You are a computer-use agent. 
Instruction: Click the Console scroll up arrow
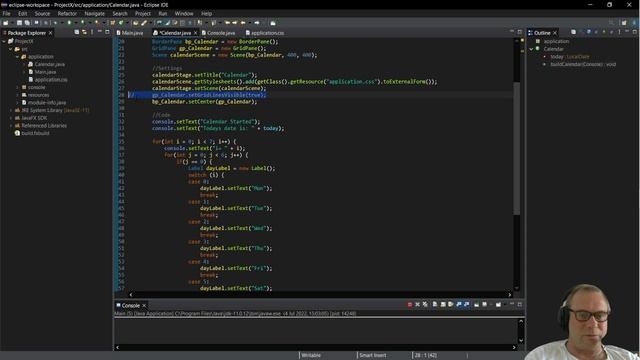521,321
